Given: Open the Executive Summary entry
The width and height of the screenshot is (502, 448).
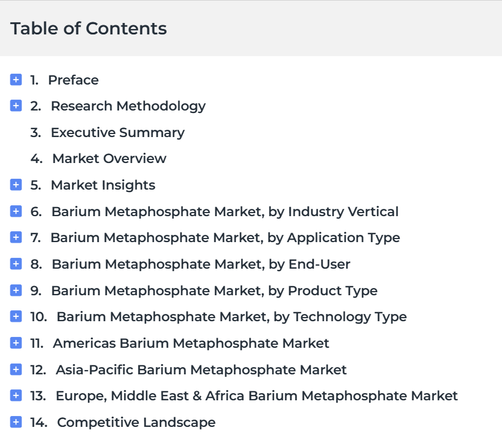Looking at the screenshot, I should 117,132.
